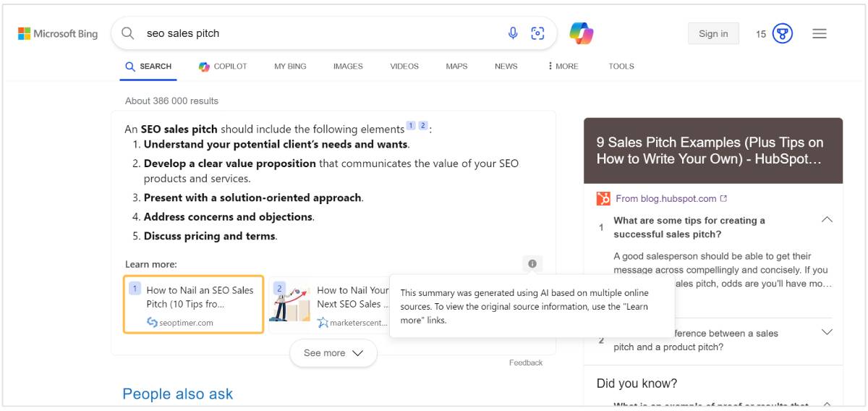Open Copilot via colorful logo icon
The width and height of the screenshot is (868, 411).
(x=581, y=33)
